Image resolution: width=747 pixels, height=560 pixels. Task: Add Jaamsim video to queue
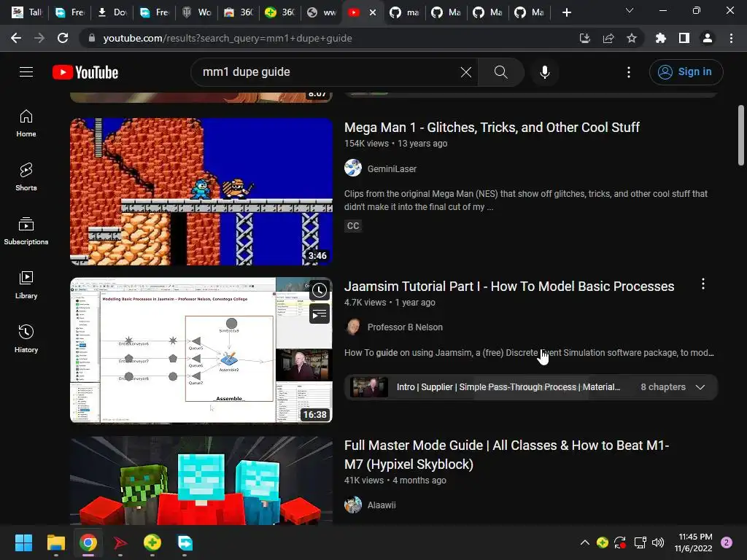coord(320,314)
